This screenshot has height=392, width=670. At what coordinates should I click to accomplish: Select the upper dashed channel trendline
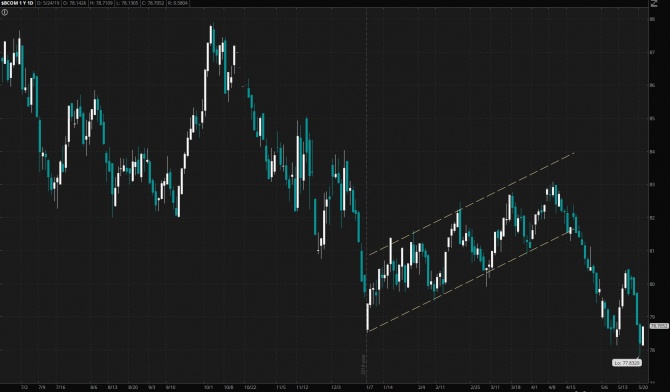click(471, 203)
